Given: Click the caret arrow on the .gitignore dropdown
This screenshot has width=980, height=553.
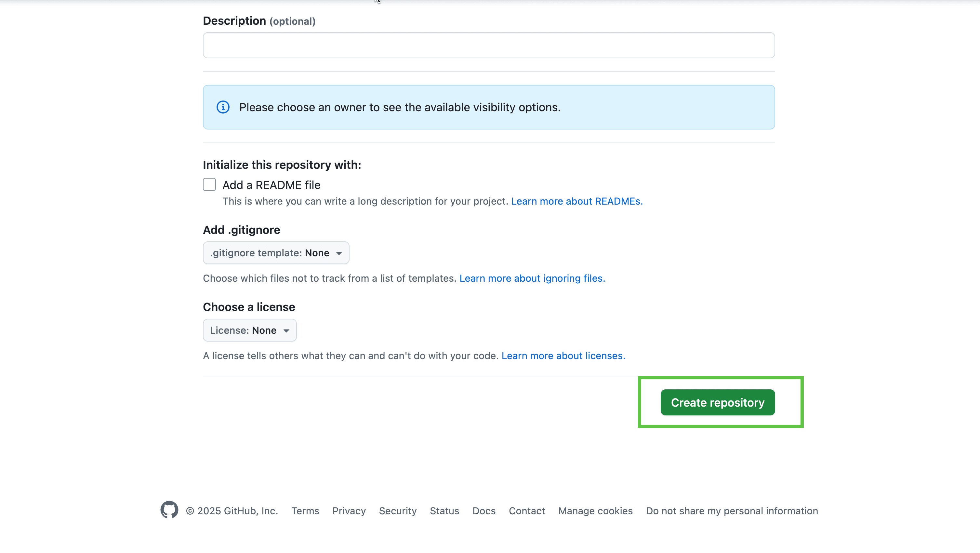Looking at the screenshot, I should [x=339, y=253].
